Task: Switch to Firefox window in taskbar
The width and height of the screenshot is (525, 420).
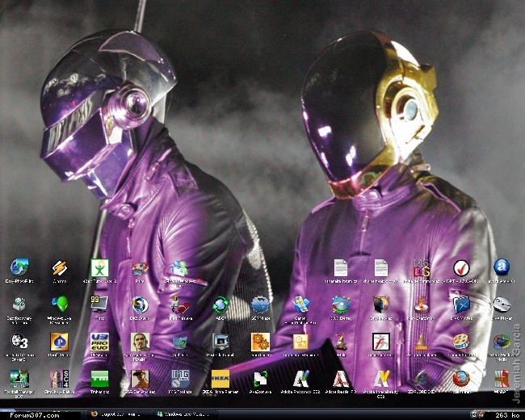Action: coord(119,414)
